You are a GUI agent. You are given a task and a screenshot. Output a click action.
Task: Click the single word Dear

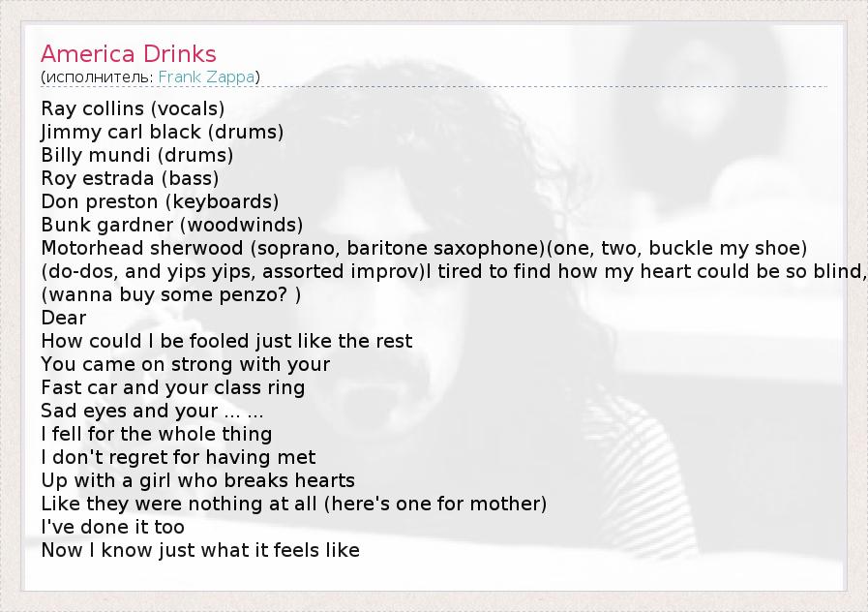pyautogui.click(x=64, y=318)
